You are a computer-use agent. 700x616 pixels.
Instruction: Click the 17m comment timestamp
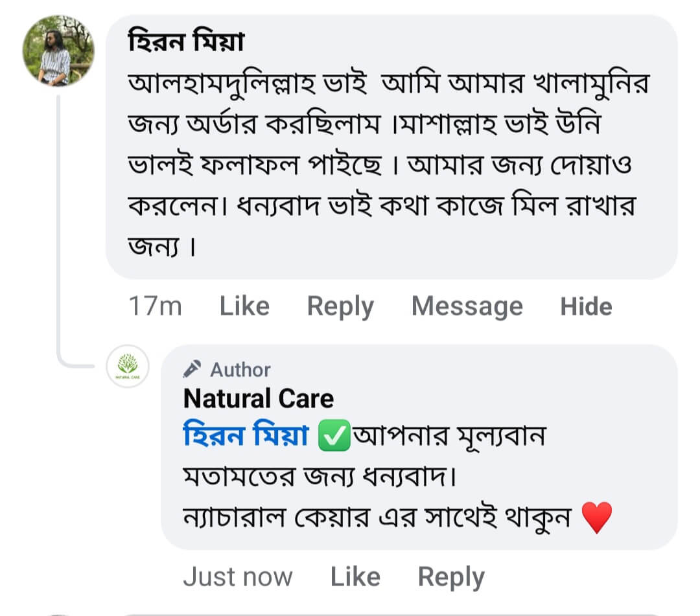(155, 306)
